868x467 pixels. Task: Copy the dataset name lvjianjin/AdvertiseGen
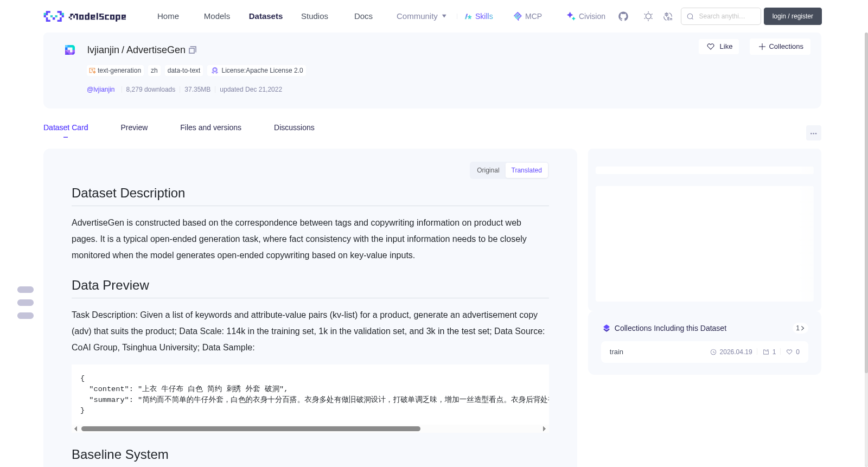click(193, 50)
